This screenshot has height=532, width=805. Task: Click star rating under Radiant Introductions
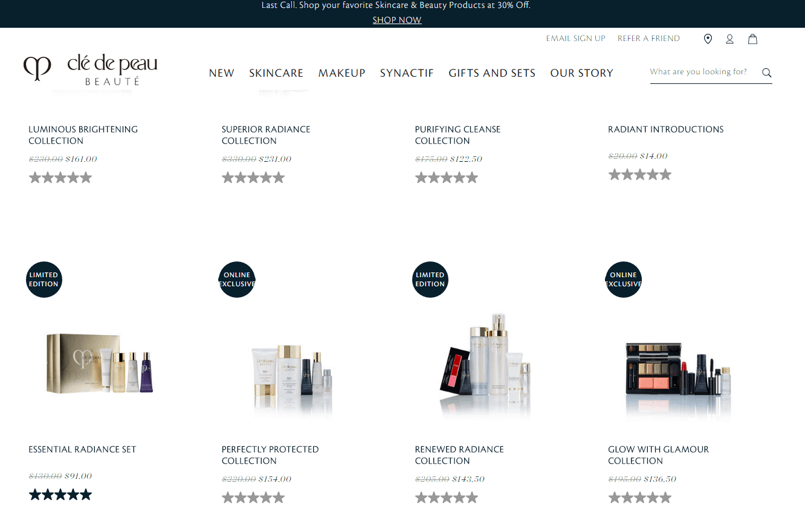point(640,175)
